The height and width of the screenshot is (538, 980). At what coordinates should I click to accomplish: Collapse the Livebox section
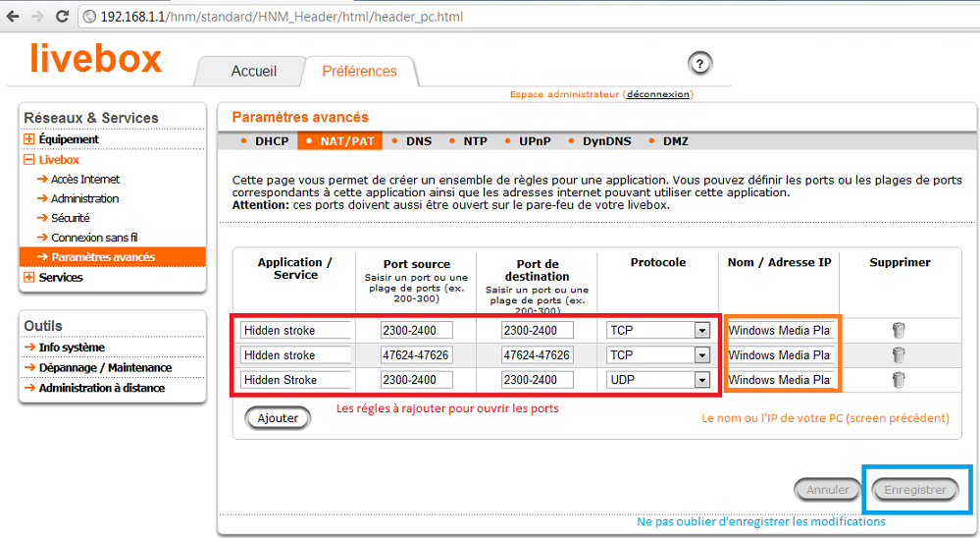[x=28, y=159]
